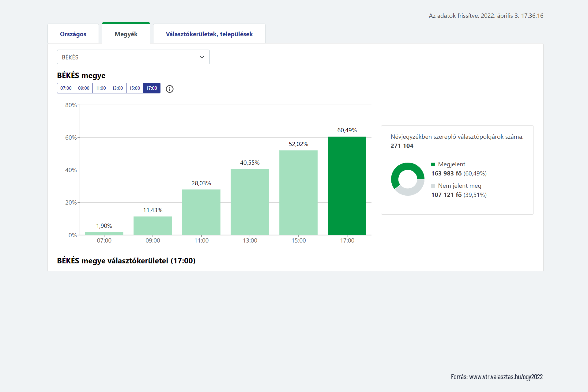This screenshot has width=588, height=392.
Task: Open Választókerületek, települések tab
Action: [209, 34]
